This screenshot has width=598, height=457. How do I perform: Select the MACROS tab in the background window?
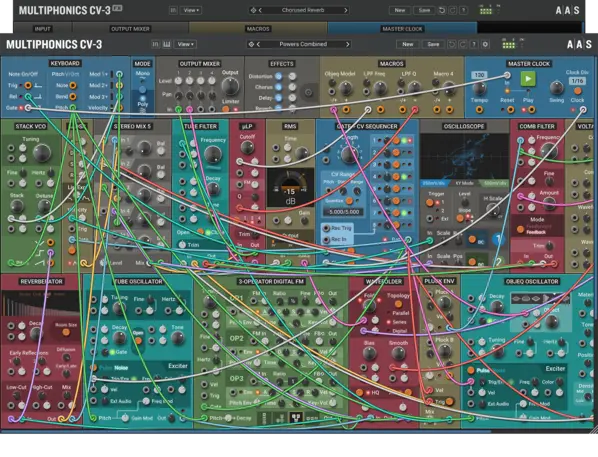[258, 29]
